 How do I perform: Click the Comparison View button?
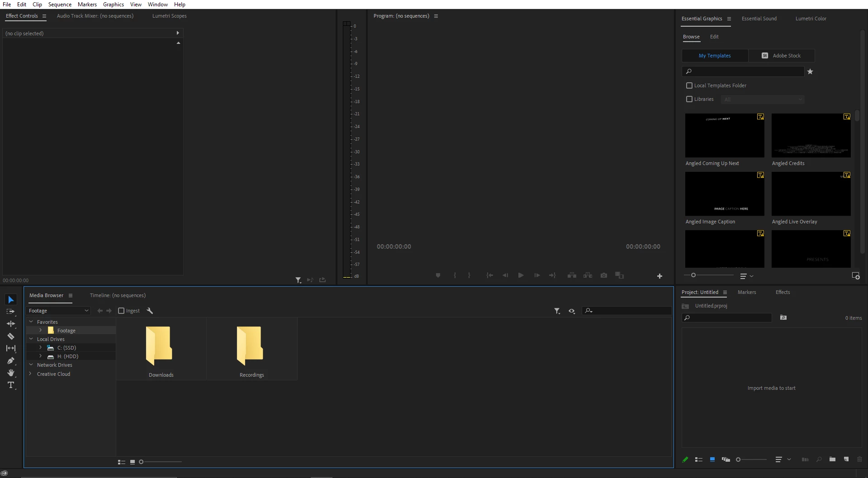tap(620, 275)
